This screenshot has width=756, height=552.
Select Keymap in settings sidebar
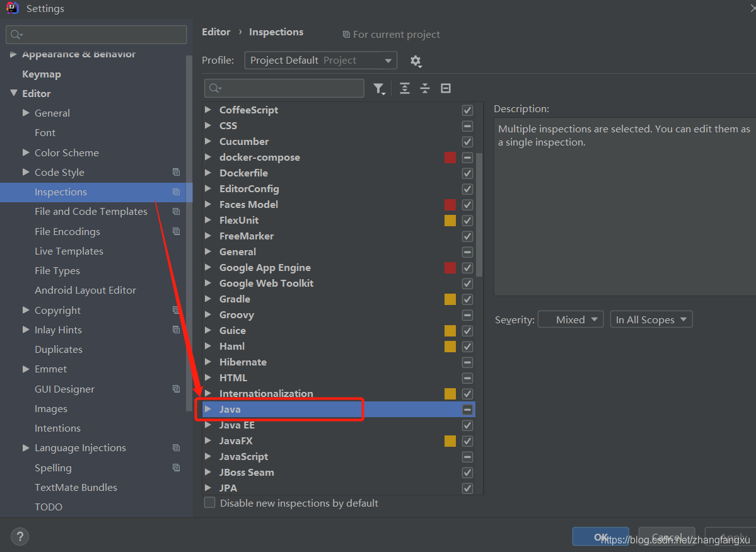pos(42,74)
